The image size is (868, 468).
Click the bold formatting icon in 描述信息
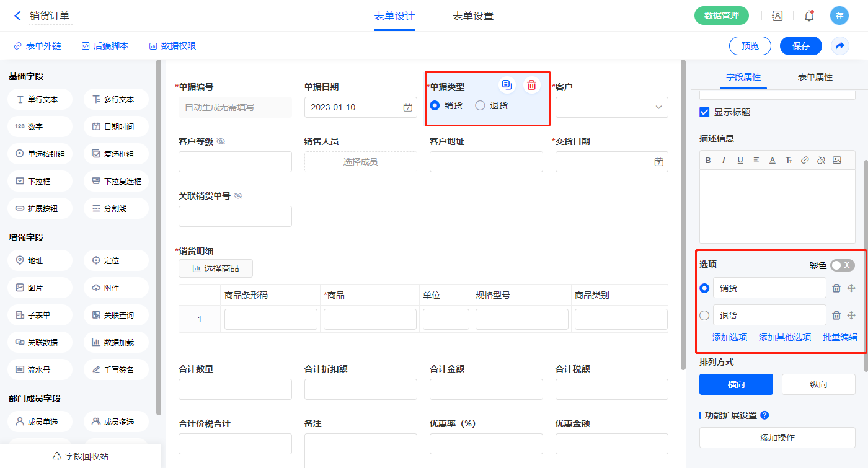tap(708, 160)
